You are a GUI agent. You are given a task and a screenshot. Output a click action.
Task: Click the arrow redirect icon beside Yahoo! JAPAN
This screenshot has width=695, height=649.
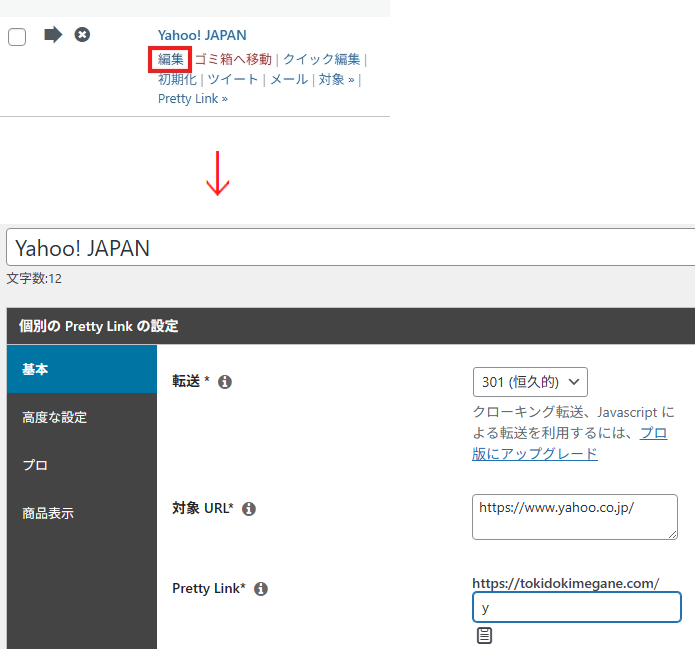pyautogui.click(x=53, y=35)
